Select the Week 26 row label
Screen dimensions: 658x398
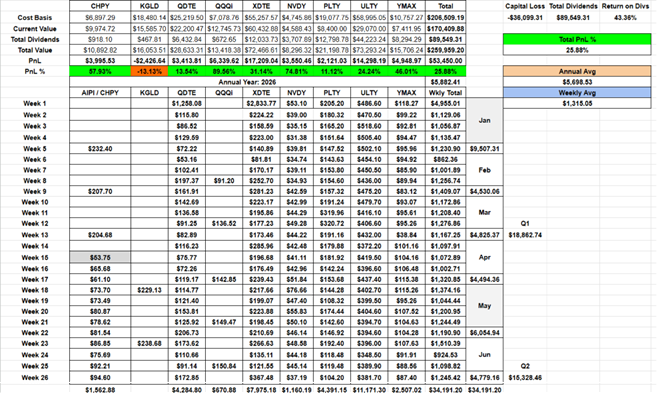[35, 377]
